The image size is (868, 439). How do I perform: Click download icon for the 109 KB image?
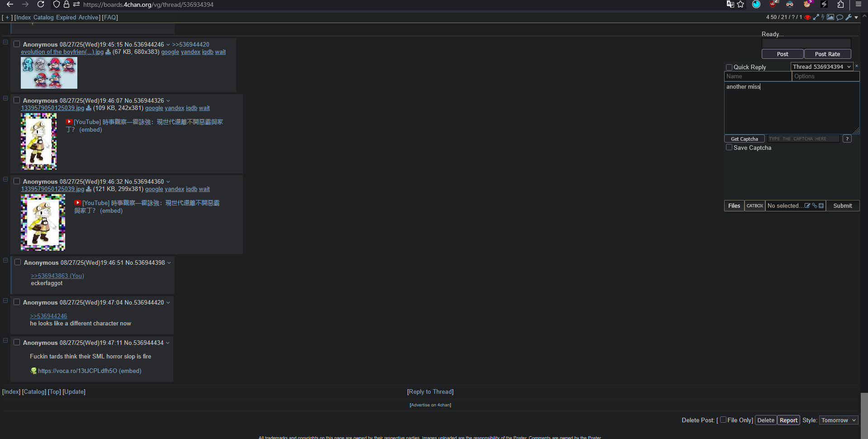(89, 108)
